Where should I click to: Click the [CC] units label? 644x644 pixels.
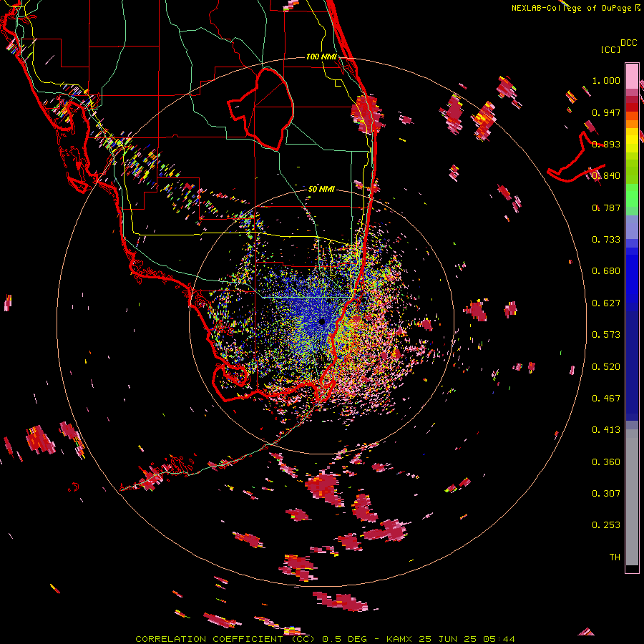coord(610,49)
